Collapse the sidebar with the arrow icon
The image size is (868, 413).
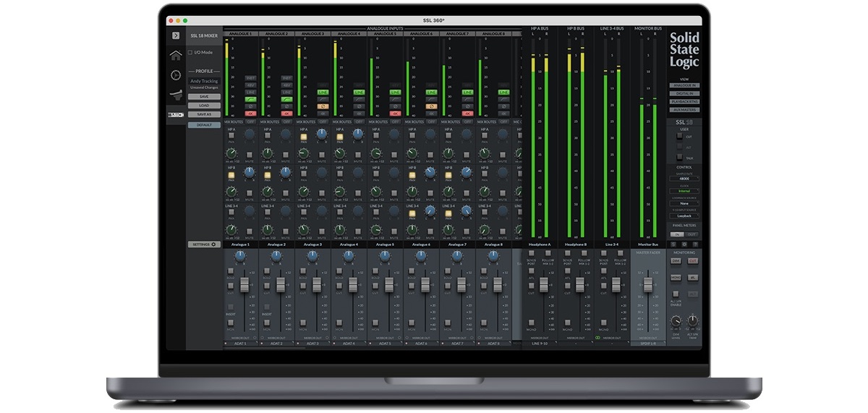[x=175, y=35]
